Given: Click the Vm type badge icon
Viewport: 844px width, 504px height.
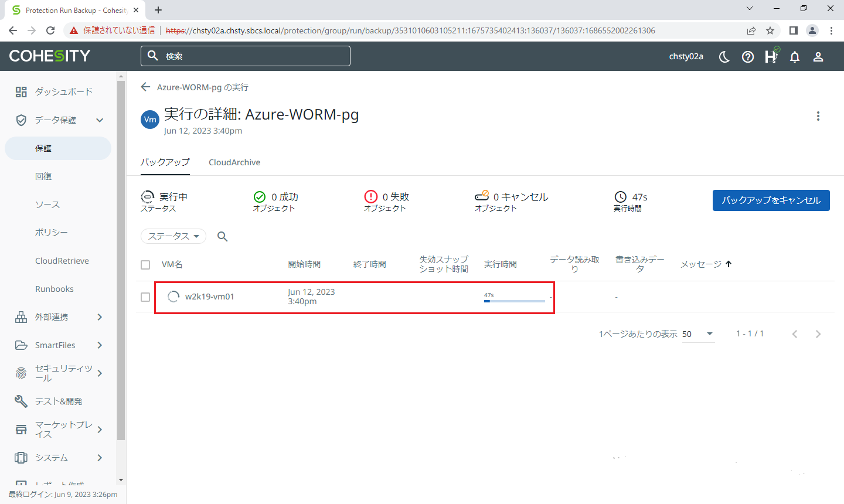Looking at the screenshot, I should point(150,120).
